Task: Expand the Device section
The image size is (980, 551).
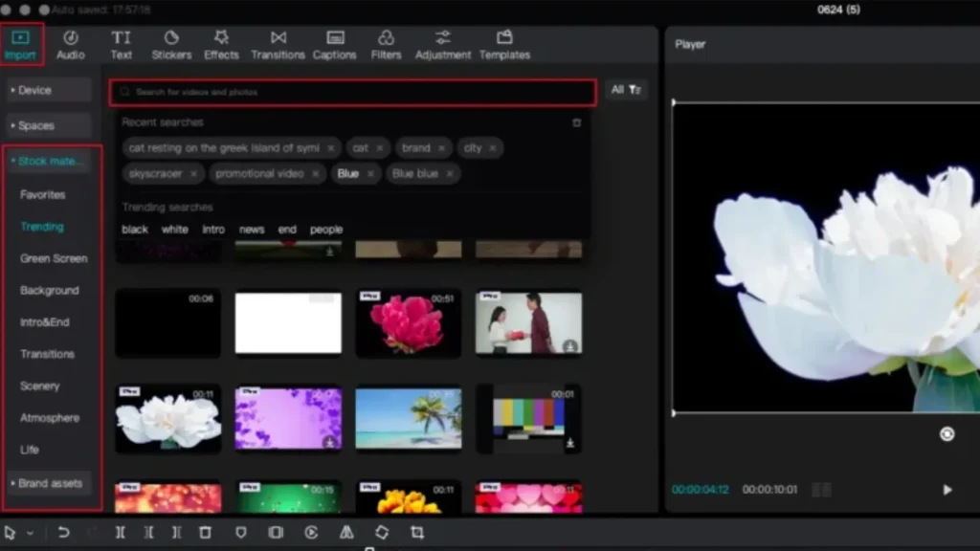Action: point(49,90)
